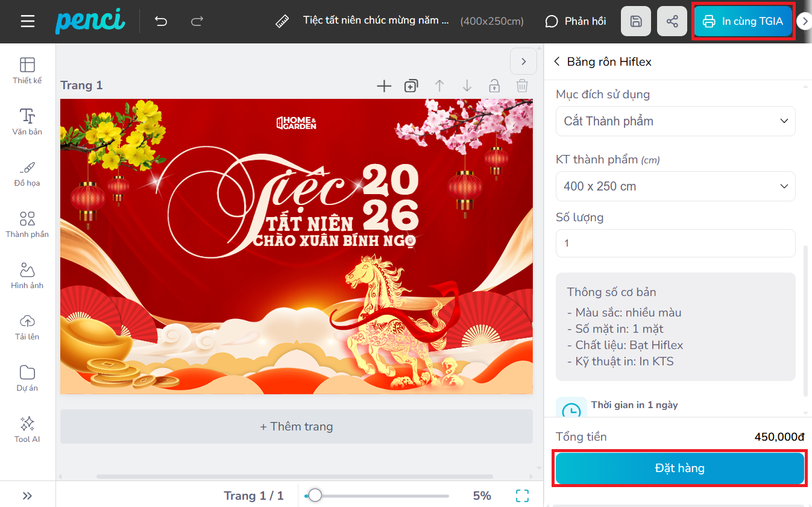Click the Đặt hàng order button

[679, 468]
